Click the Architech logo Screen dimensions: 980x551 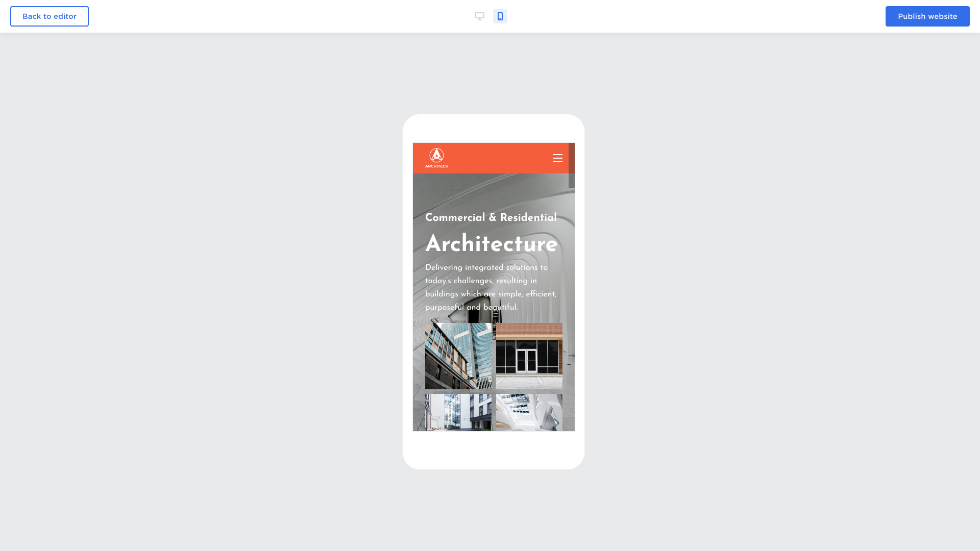(x=436, y=158)
